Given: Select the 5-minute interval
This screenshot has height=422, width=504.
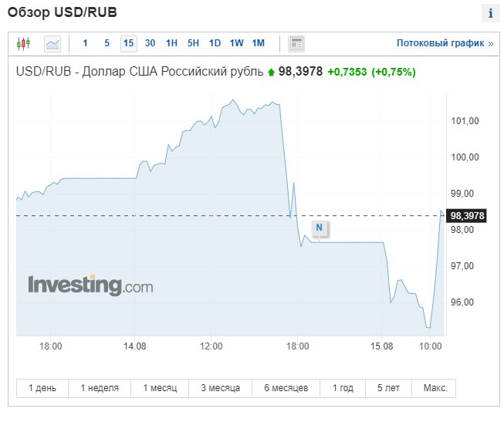Looking at the screenshot, I should coord(107,43).
